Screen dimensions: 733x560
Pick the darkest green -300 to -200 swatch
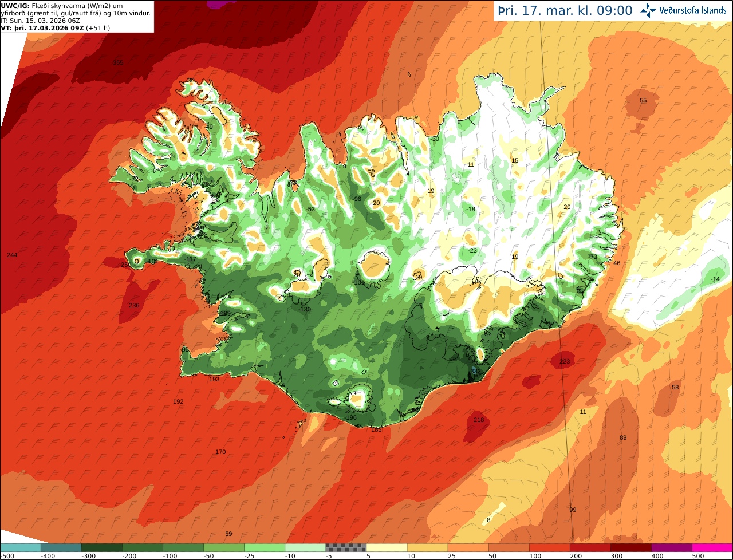tap(101, 547)
